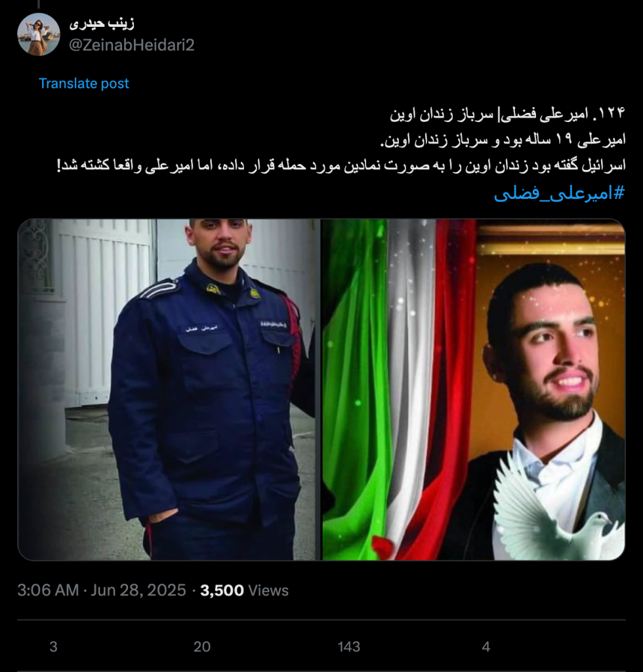Viewport: 643px width, 672px height.
Task: Click the 3:06 AM timestamp
Action: [x=48, y=590]
